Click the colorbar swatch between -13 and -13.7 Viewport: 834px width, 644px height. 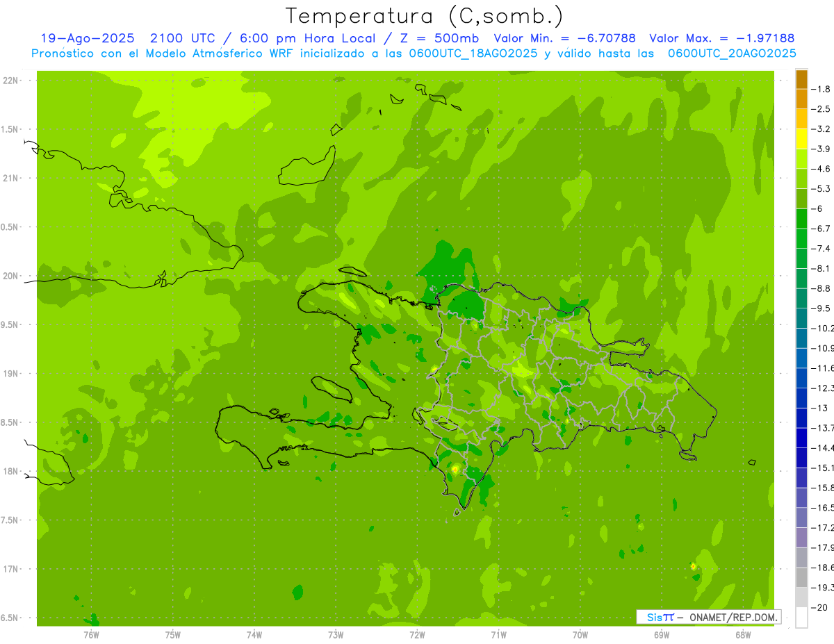[801, 418]
